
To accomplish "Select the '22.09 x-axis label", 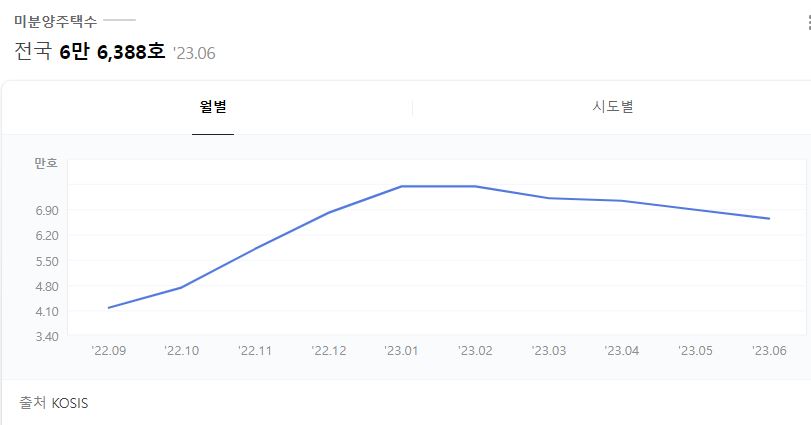I will 108,351.
